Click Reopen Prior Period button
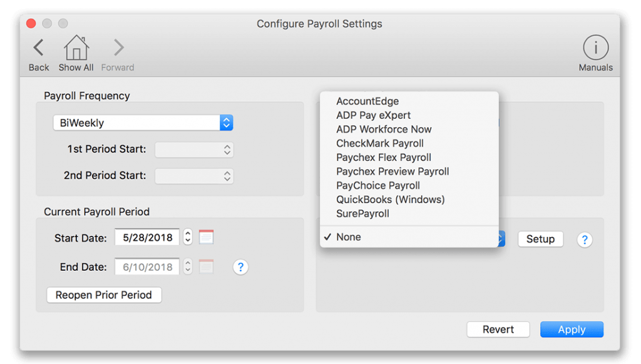Viewport: 641px width, 364px height. click(104, 295)
